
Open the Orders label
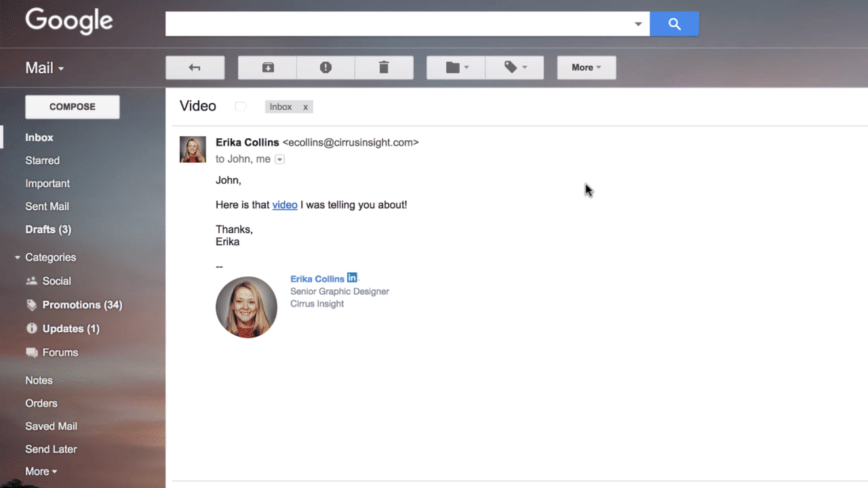(x=41, y=403)
